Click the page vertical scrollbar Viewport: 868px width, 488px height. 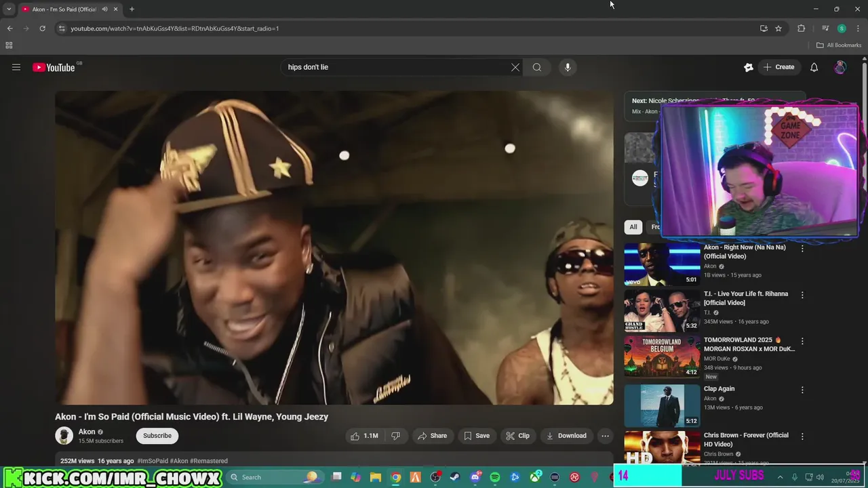point(864,258)
